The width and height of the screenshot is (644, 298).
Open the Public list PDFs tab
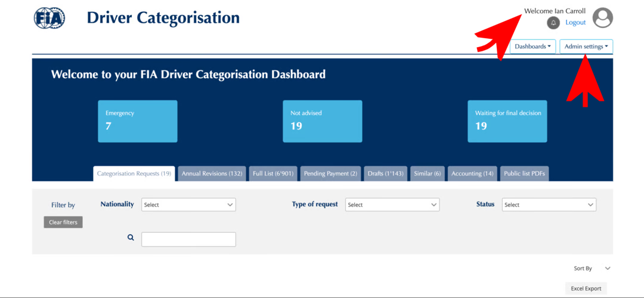524,174
